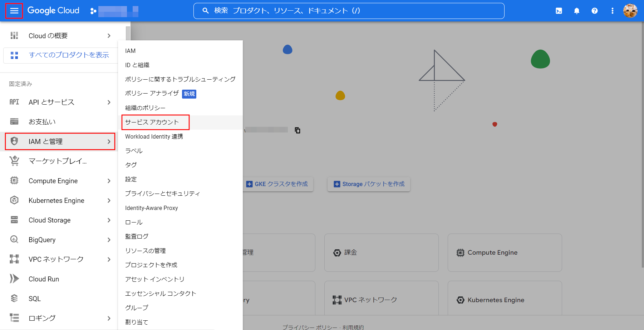
Task: Open BigQuery from the sidebar
Action: pyautogui.click(x=42, y=240)
